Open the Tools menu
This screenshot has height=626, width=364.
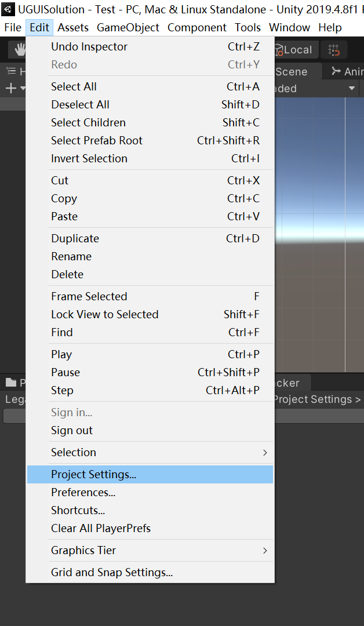click(248, 28)
